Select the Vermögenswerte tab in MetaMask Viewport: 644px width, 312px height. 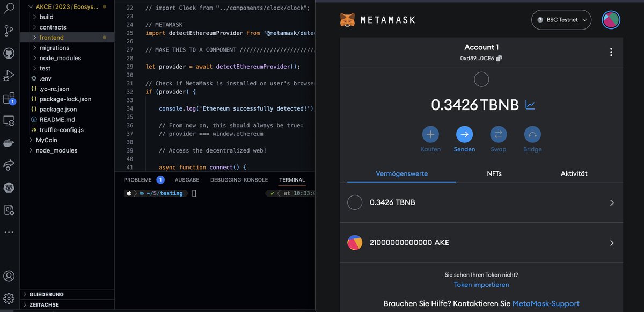point(402,173)
